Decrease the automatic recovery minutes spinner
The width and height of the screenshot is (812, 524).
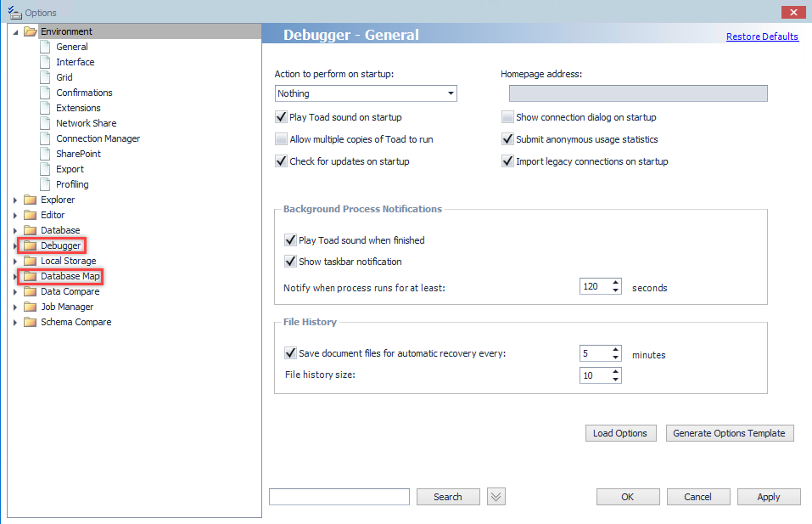point(615,357)
